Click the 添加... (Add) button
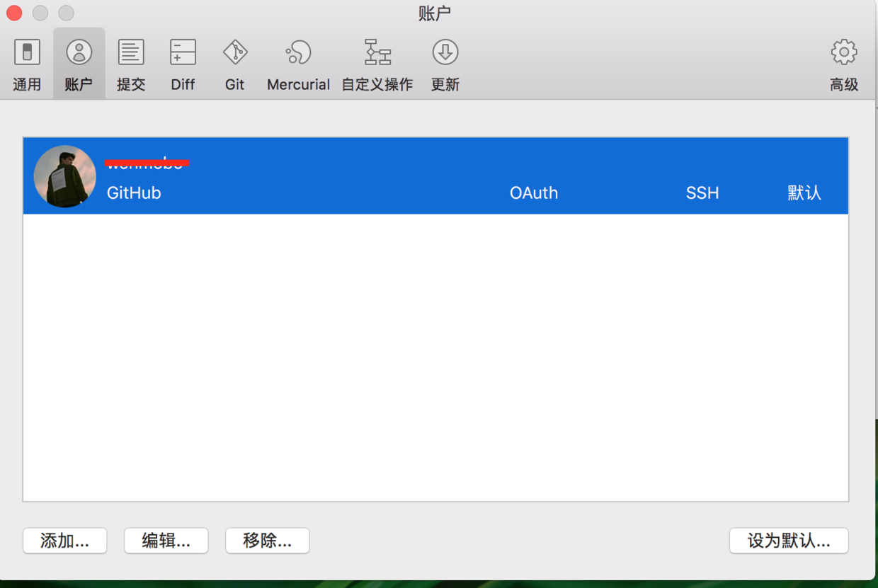Viewport: 878px width, 588px height. [x=64, y=541]
